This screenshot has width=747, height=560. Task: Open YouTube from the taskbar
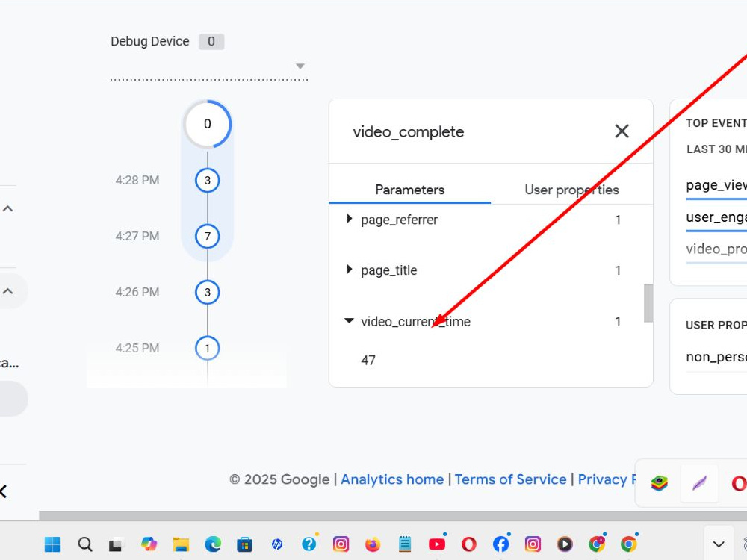tap(437, 544)
